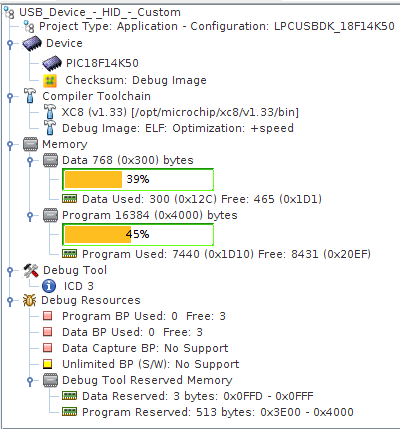Select Unlimited BP (S/W): No Support text

pos(151,364)
